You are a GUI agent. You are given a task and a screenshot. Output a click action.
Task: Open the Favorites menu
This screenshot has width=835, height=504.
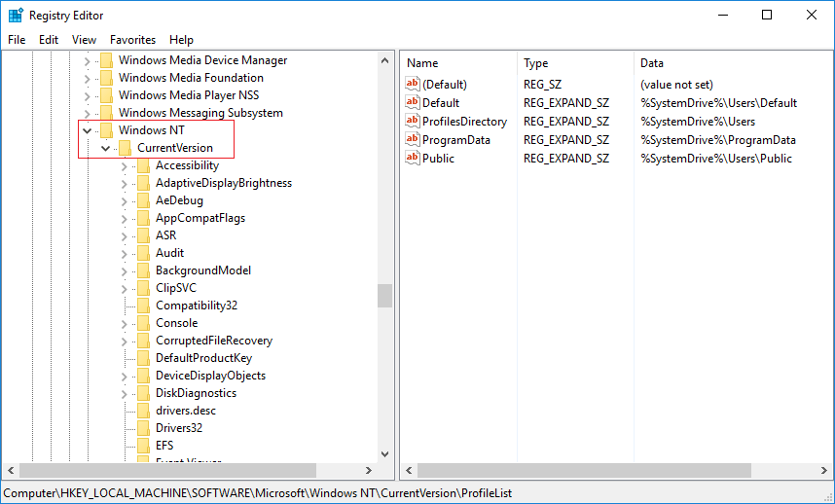(x=132, y=40)
